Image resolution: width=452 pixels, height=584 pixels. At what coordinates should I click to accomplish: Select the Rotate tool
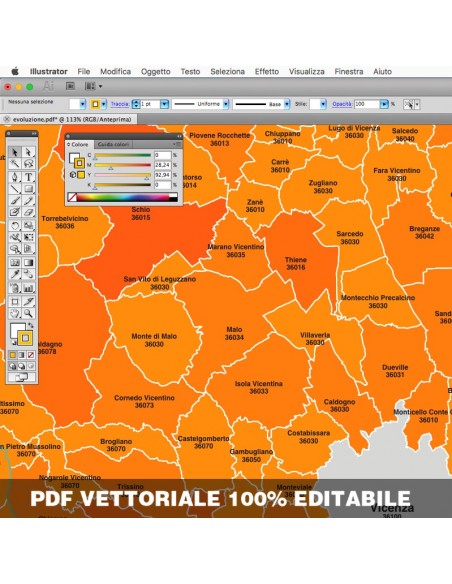(x=15, y=225)
